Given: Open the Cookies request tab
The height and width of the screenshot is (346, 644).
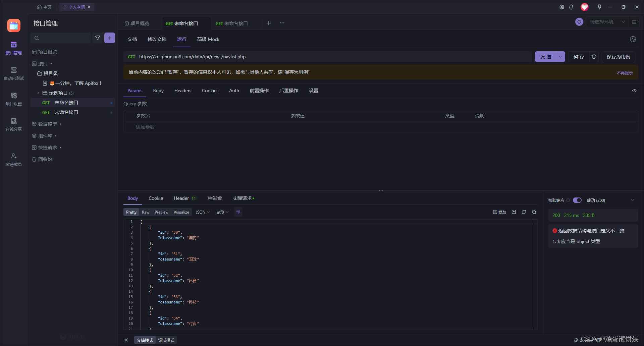Looking at the screenshot, I should [210, 91].
